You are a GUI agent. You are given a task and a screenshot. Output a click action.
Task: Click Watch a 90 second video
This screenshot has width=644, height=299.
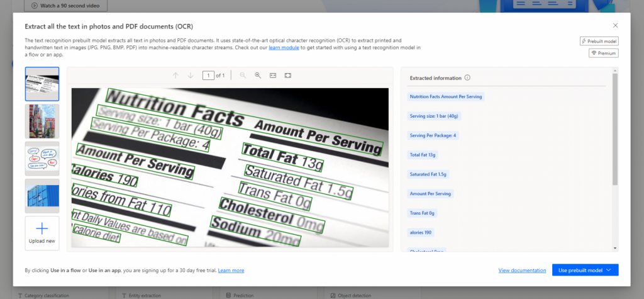pos(65,6)
